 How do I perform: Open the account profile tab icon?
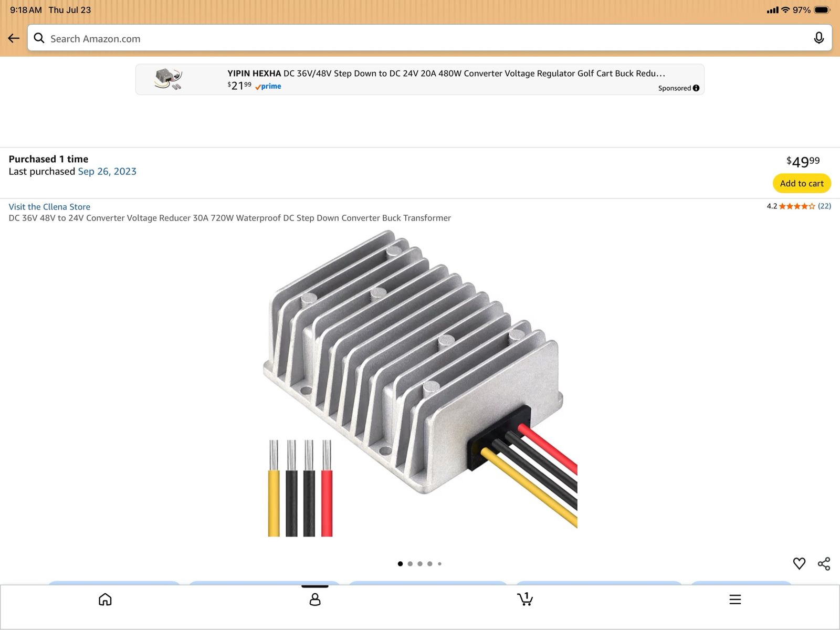(x=315, y=599)
